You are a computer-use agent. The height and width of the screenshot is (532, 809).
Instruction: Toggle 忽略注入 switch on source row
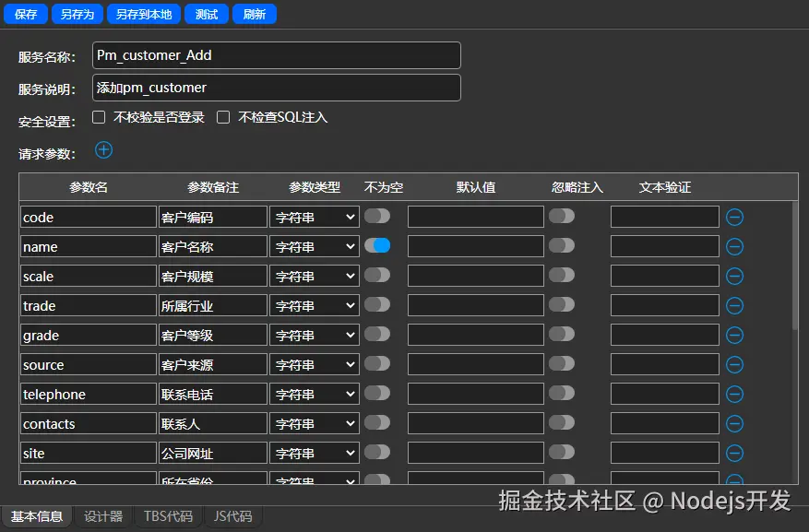pos(562,363)
